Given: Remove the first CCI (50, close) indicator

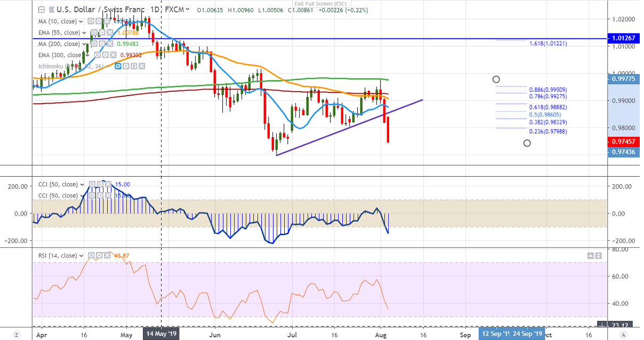Looking at the screenshot, I should coord(108,184).
